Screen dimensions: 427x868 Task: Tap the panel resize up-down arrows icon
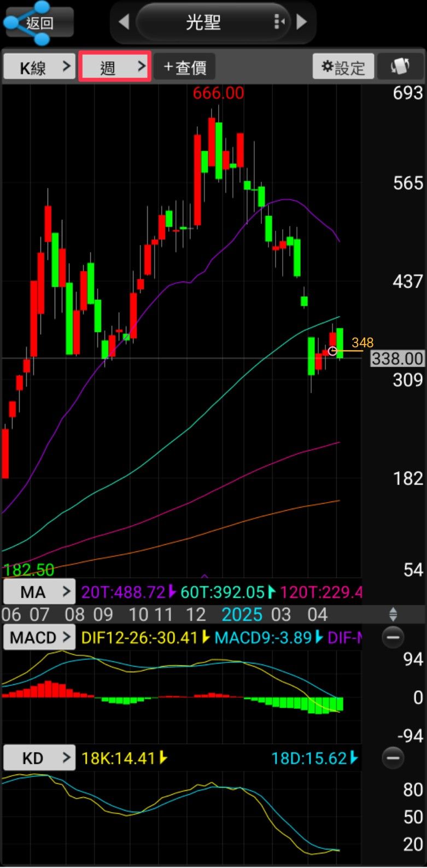coord(393,614)
